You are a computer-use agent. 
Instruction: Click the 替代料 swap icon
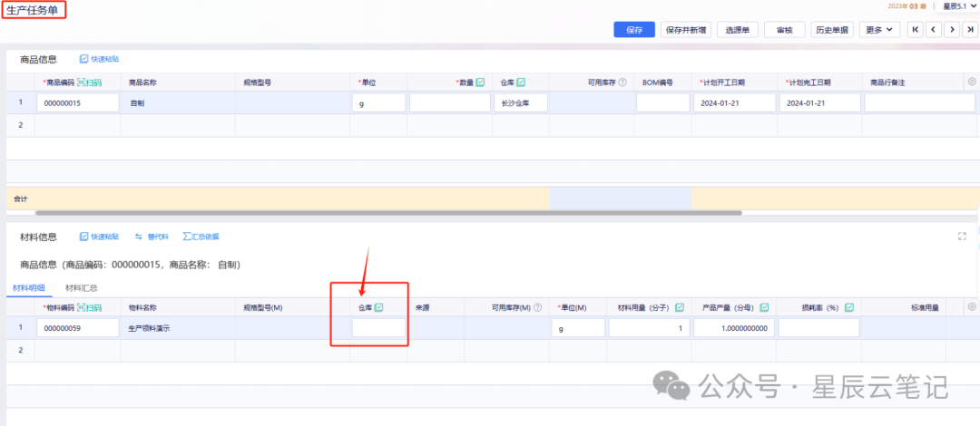point(139,237)
